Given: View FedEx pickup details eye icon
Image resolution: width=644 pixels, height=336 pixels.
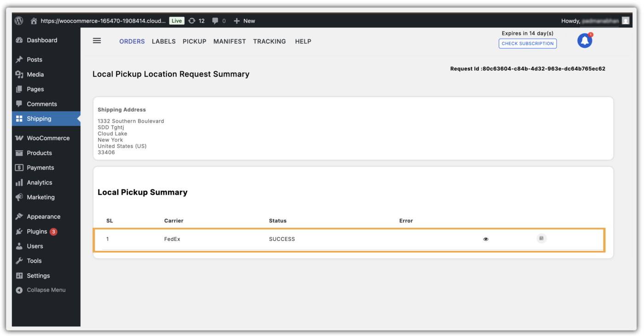Looking at the screenshot, I should pyautogui.click(x=486, y=239).
